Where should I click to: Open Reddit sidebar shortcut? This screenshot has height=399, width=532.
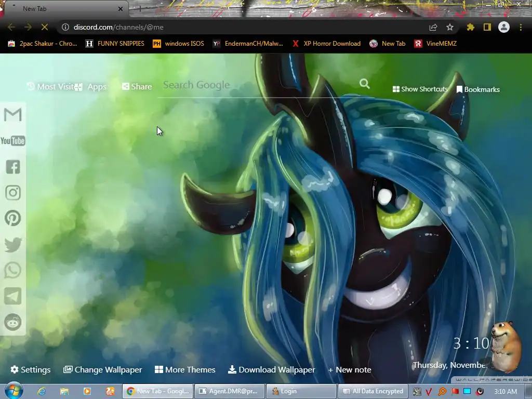[13, 322]
